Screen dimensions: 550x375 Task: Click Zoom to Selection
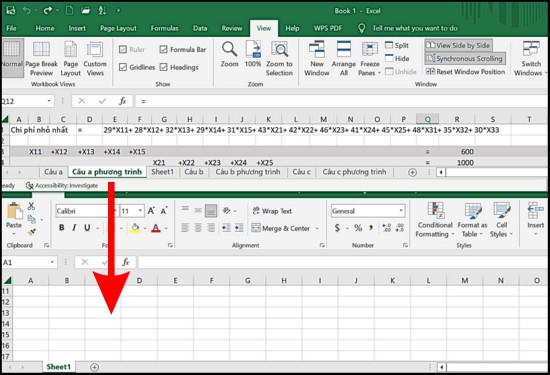tap(279, 58)
